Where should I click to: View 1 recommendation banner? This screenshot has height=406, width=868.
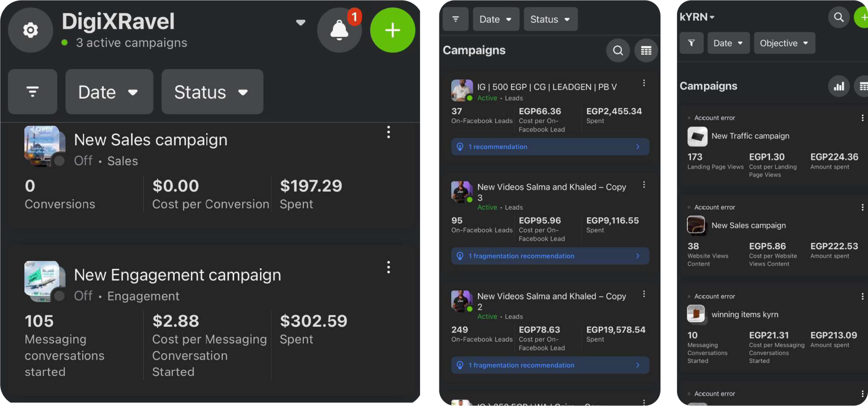(550, 147)
